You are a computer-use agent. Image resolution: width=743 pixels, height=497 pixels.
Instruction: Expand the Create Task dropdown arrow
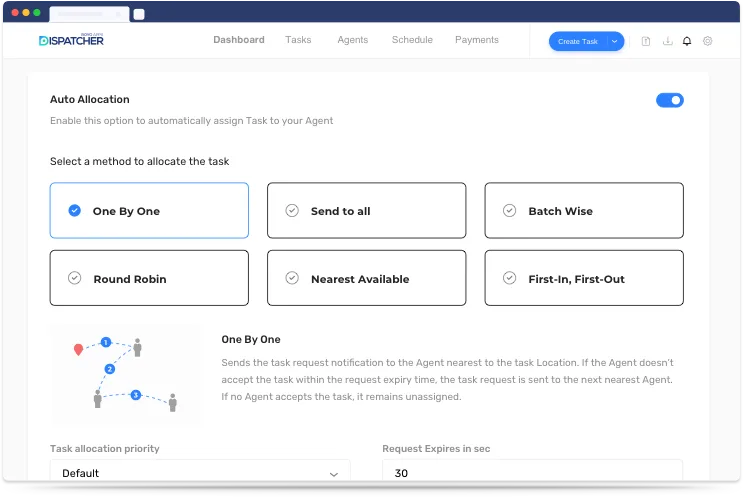pos(615,41)
